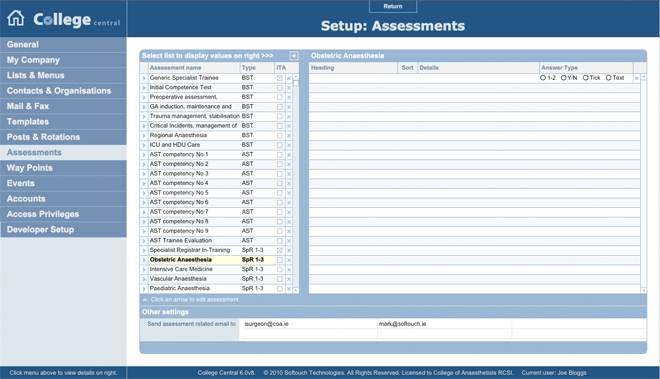Open Mail & Fax section
This screenshot has width=660, height=379.
pyautogui.click(x=63, y=107)
